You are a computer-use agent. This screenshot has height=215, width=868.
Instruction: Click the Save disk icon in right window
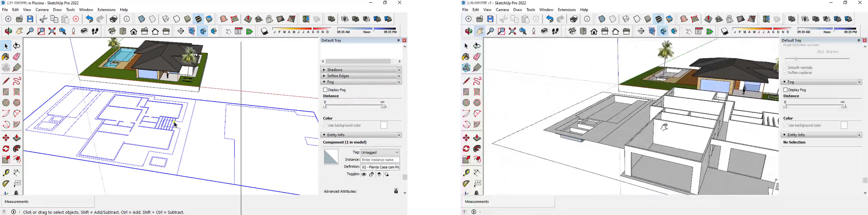coord(490,19)
